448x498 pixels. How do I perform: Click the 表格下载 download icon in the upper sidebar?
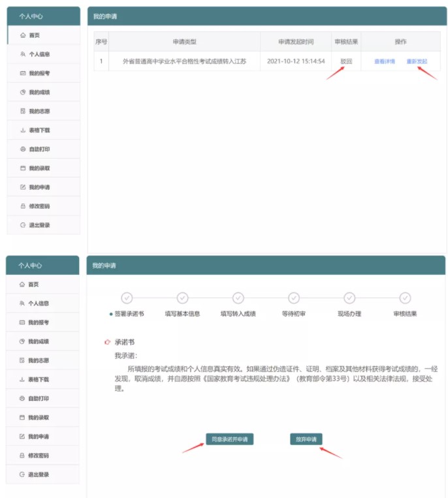[24, 131]
